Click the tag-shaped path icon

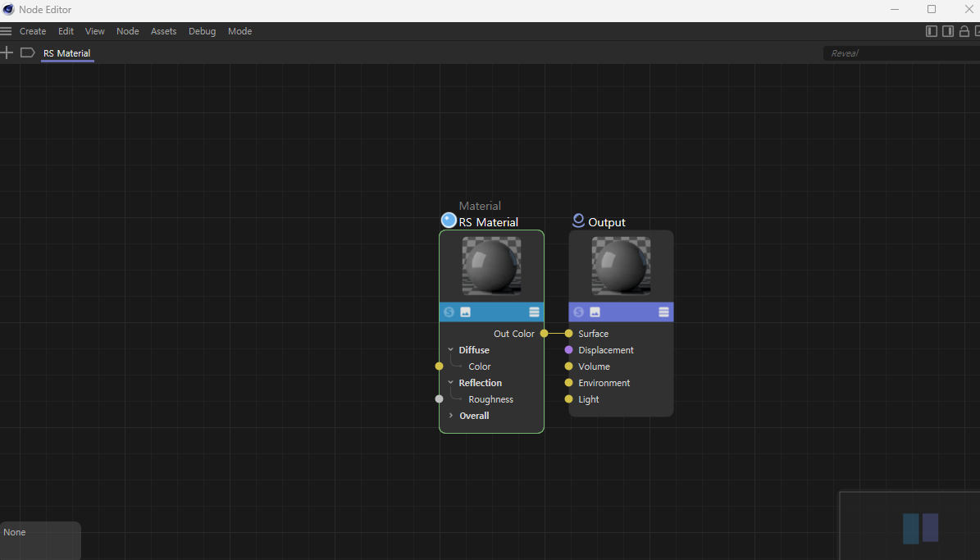(x=27, y=52)
